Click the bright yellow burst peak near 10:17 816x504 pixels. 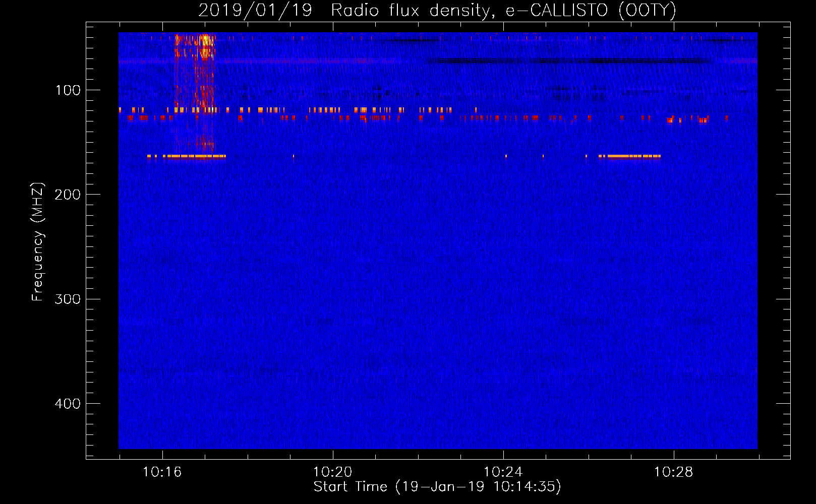[205, 46]
